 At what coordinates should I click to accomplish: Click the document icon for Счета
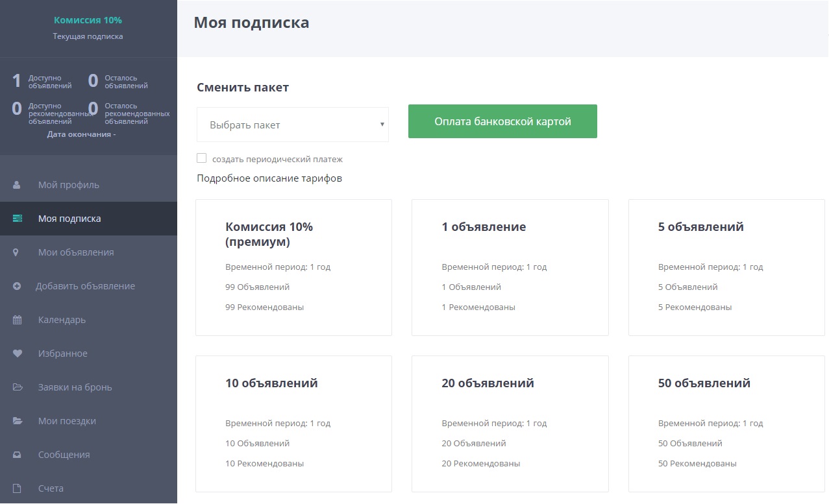coord(18,488)
